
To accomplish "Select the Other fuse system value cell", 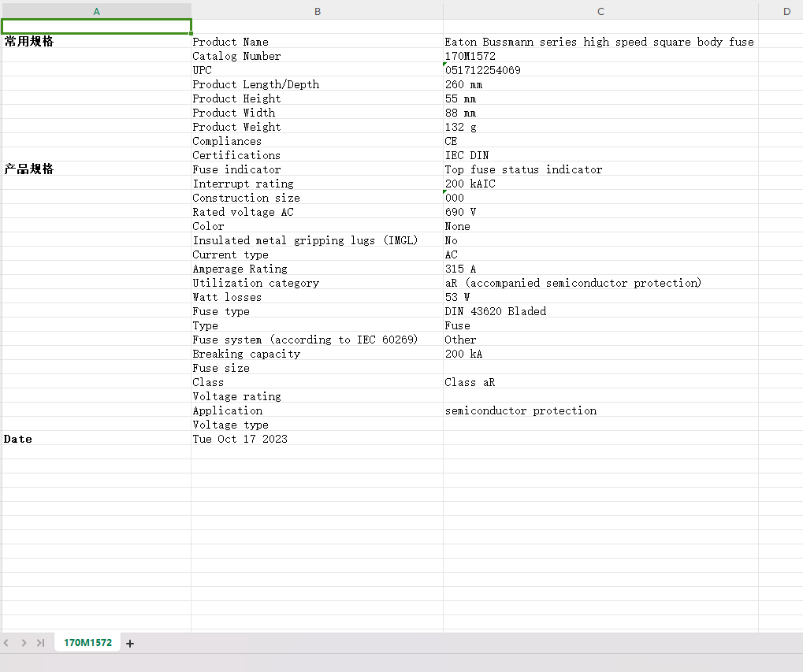I will pyautogui.click(x=600, y=340).
